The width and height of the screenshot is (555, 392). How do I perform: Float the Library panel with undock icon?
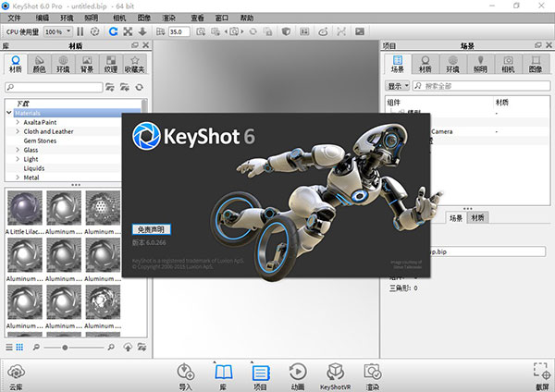point(135,45)
